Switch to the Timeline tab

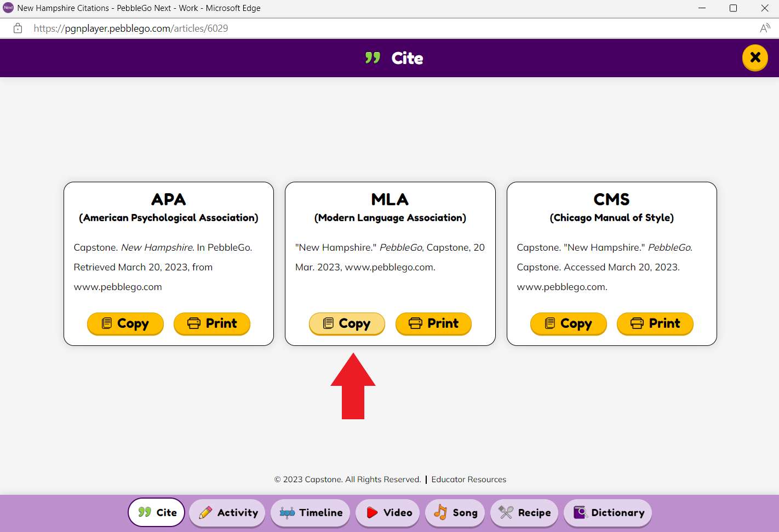[x=311, y=512]
